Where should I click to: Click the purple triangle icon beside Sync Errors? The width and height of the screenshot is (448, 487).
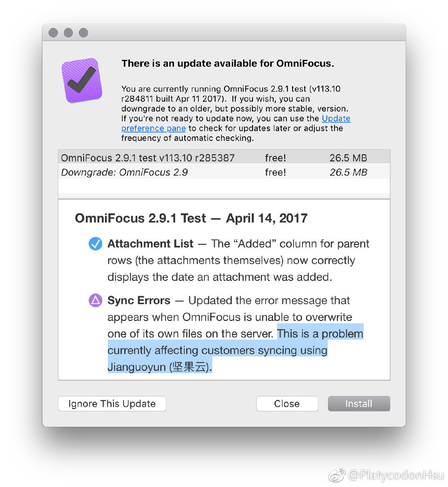[x=95, y=300]
